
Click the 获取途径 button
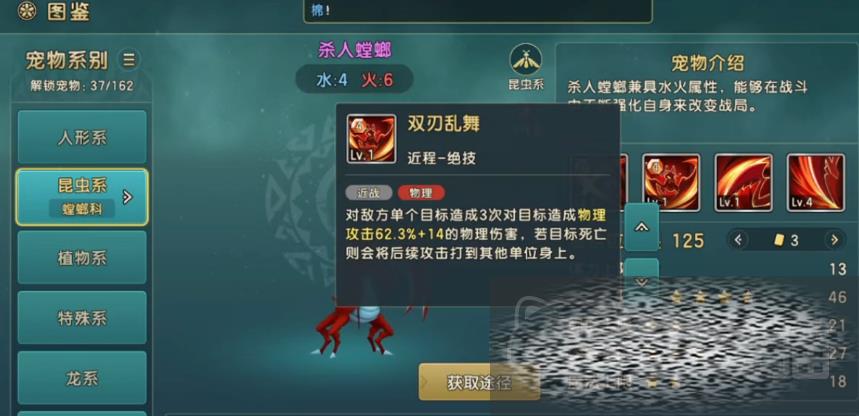(479, 382)
